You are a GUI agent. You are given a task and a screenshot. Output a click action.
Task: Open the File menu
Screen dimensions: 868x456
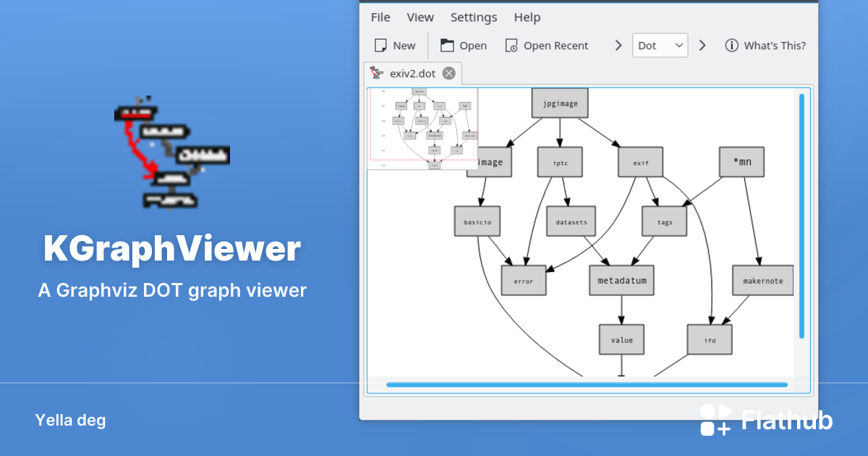pos(380,17)
